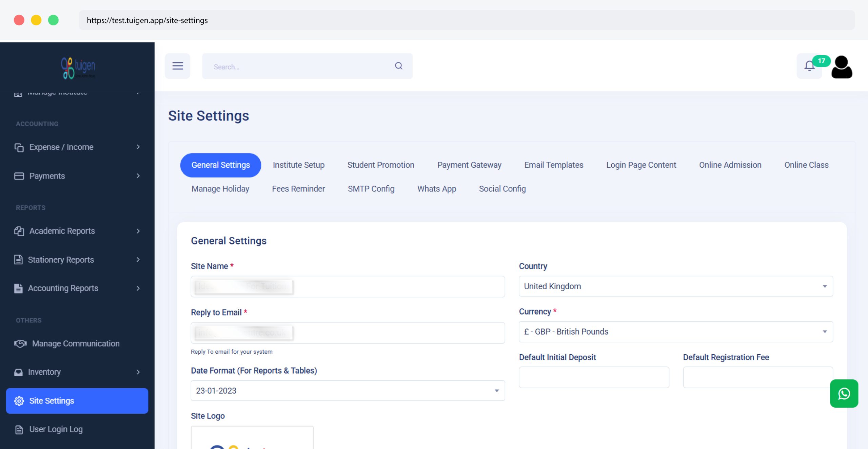
Task: Click the User Login Log document icon
Action: pyautogui.click(x=19, y=429)
